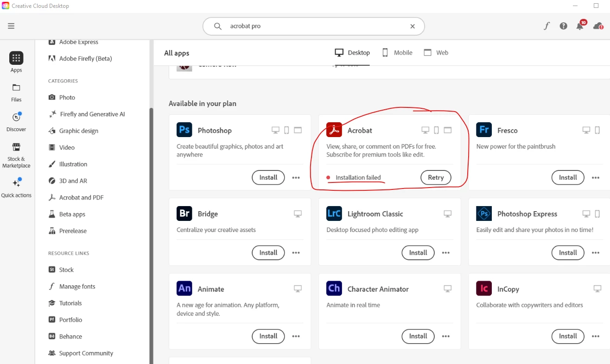Install Photoshop Express
This screenshot has height=364, width=610.
click(x=568, y=252)
